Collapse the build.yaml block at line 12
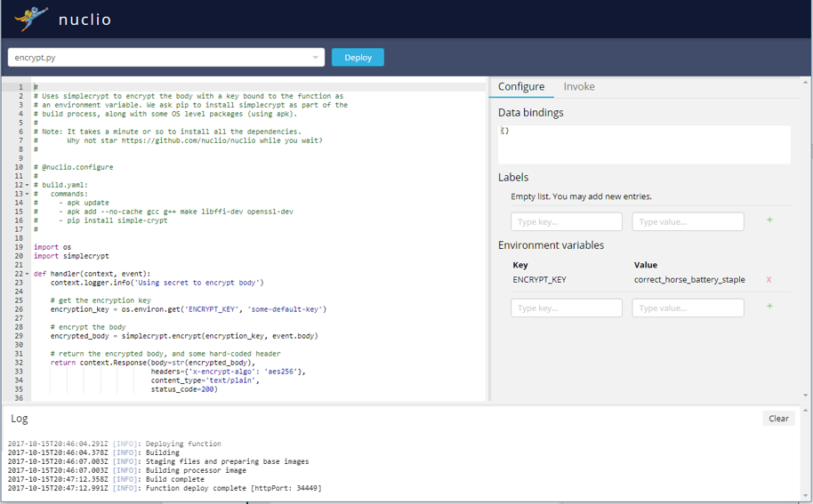 point(28,185)
